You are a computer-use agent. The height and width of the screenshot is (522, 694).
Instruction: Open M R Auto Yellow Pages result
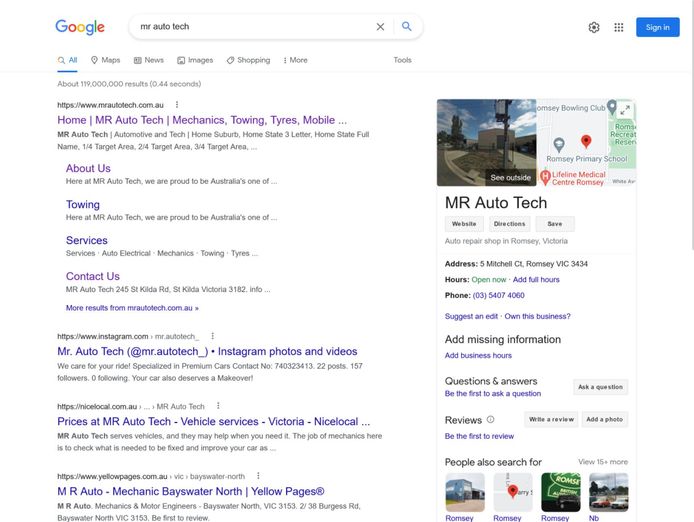coord(191,491)
